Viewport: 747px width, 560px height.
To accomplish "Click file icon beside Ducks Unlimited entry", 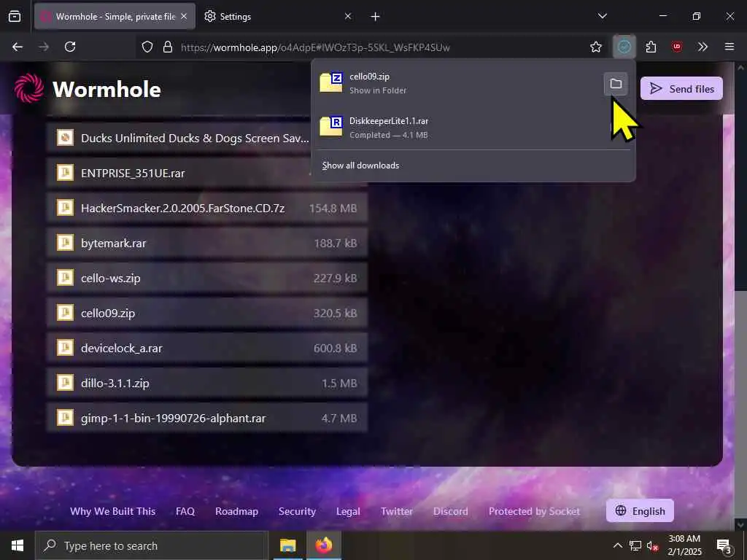I will coord(65,138).
